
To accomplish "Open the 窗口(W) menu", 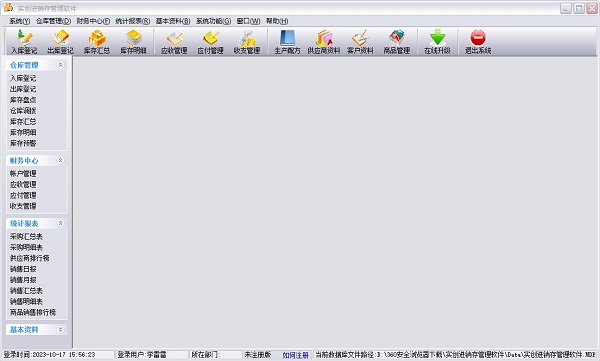I will pos(248,21).
